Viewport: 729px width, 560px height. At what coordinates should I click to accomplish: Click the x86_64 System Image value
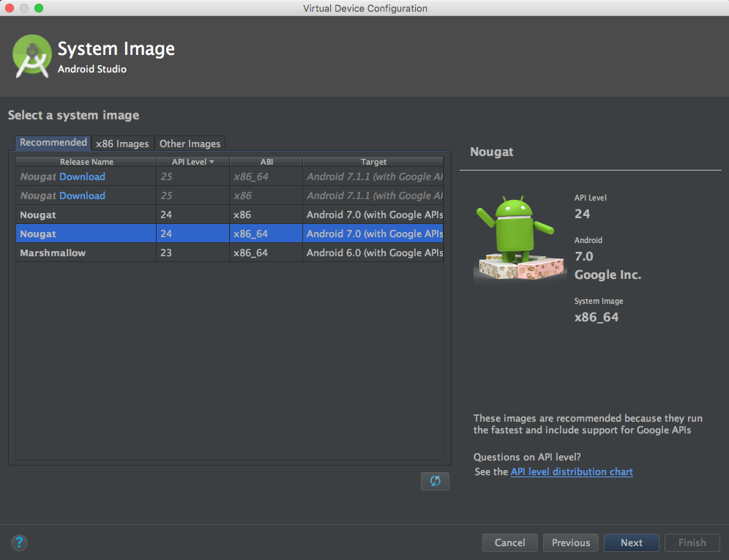tap(597, 317)
